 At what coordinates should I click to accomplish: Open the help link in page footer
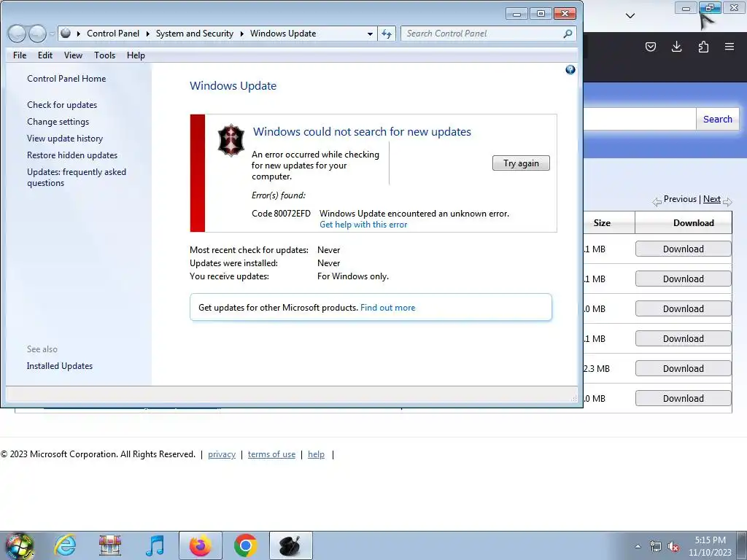[x=316, y=454]
